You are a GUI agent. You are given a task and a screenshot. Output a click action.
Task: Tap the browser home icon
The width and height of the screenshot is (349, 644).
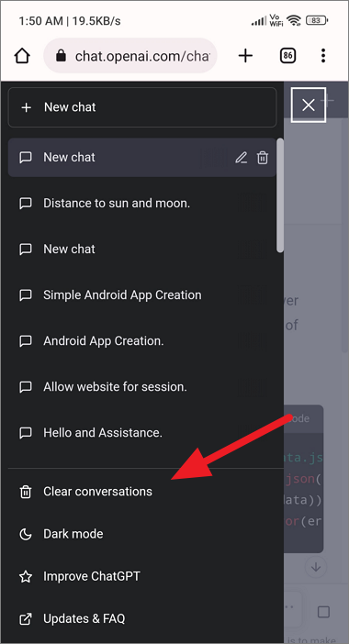pos(22,56)
